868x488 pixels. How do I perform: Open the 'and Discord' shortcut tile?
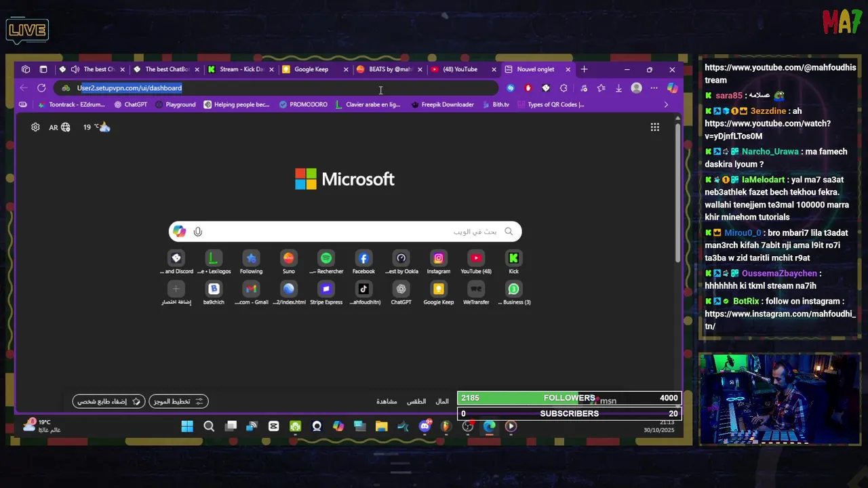point(176,262)
